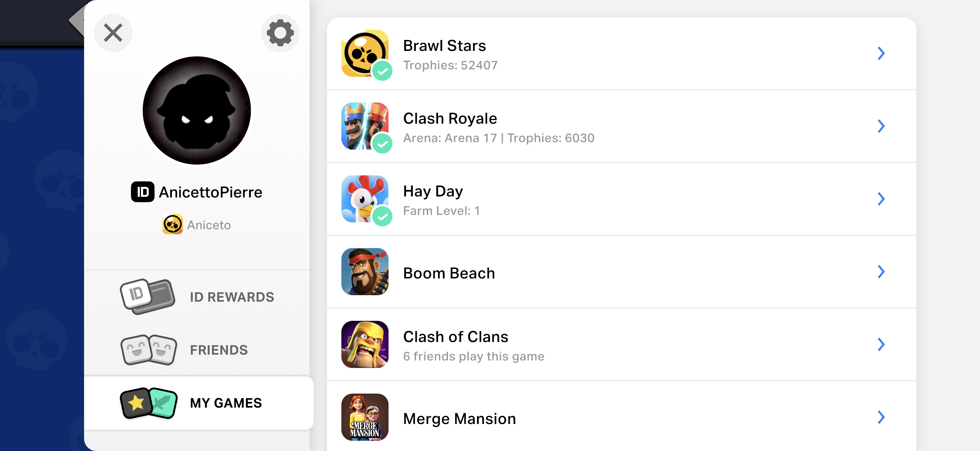
Task: Expand Hay Day with its chevron arrow
Action: click(881, 199)
